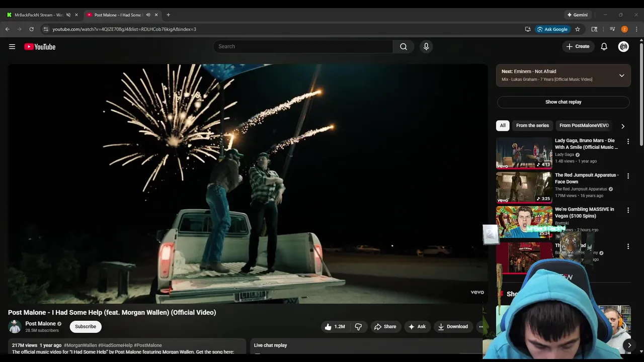The height and width of the screenshot is (362, 644).
Task: Bookmark this page with the star
Action: point(578,29)
